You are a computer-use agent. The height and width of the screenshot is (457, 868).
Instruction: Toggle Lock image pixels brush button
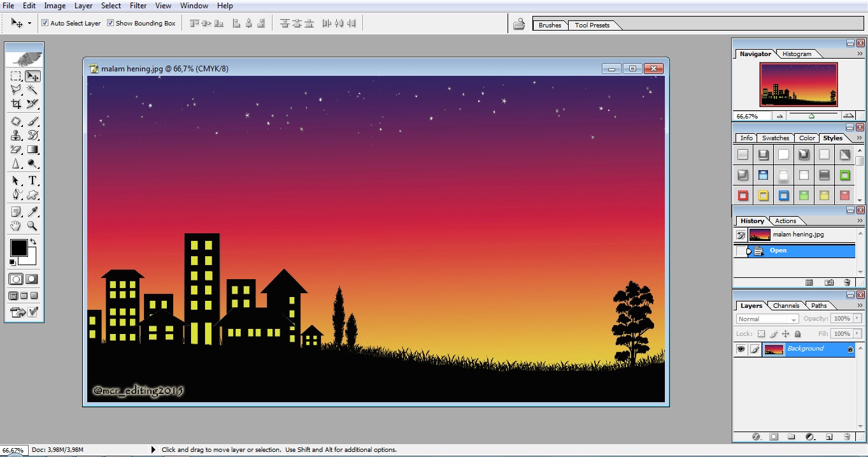pyautogui.click(x=774, y=334)
